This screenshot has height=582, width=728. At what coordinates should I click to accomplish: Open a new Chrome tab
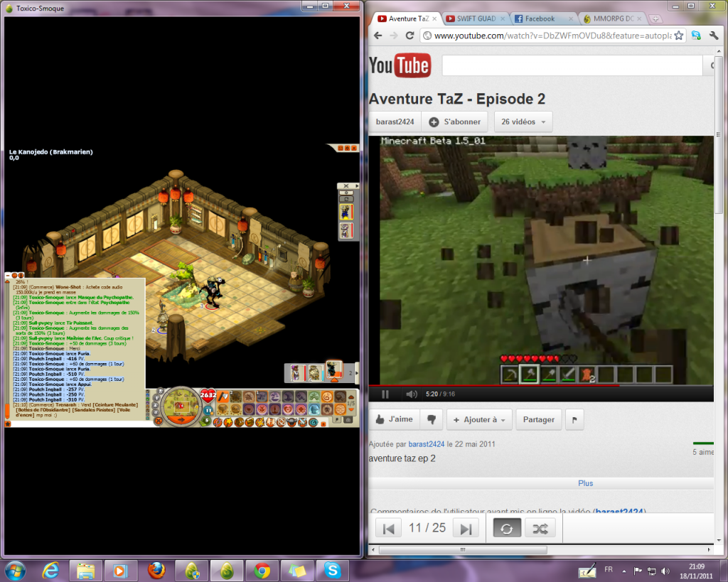(x=655, y=19)
